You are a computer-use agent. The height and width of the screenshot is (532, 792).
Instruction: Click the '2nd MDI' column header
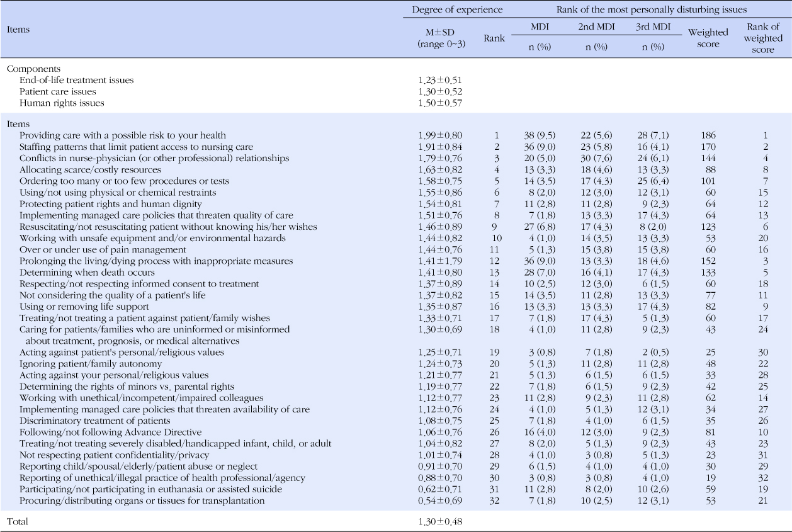tap(595, 27)
